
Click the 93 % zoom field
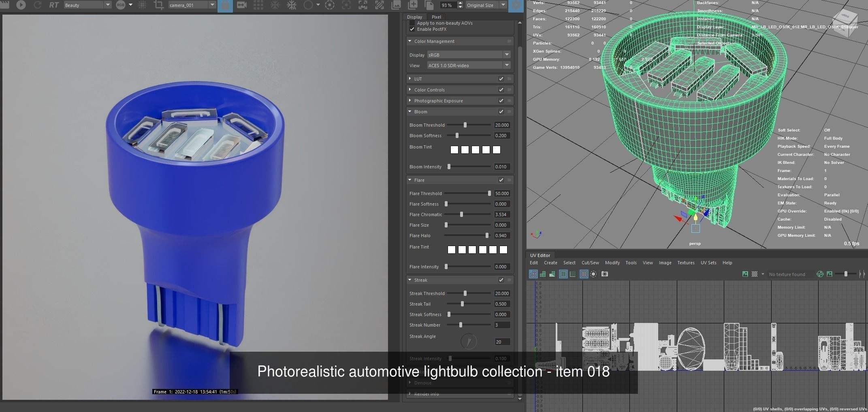tap(448, 5)
